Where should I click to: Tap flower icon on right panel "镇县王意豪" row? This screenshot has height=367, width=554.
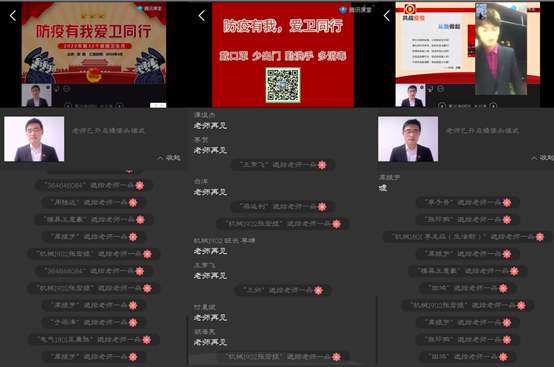click(514, 271)
